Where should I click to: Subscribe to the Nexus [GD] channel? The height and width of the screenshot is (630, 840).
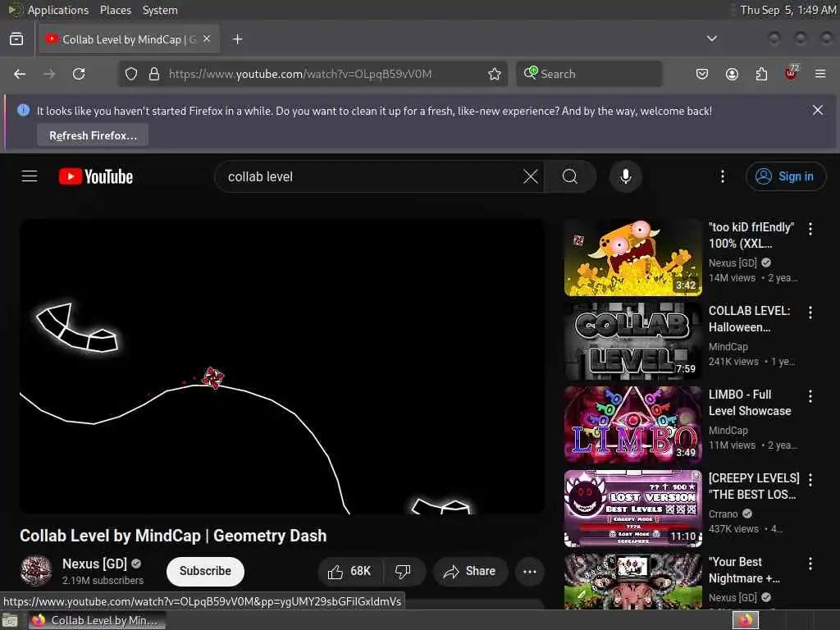coord(205,571)
